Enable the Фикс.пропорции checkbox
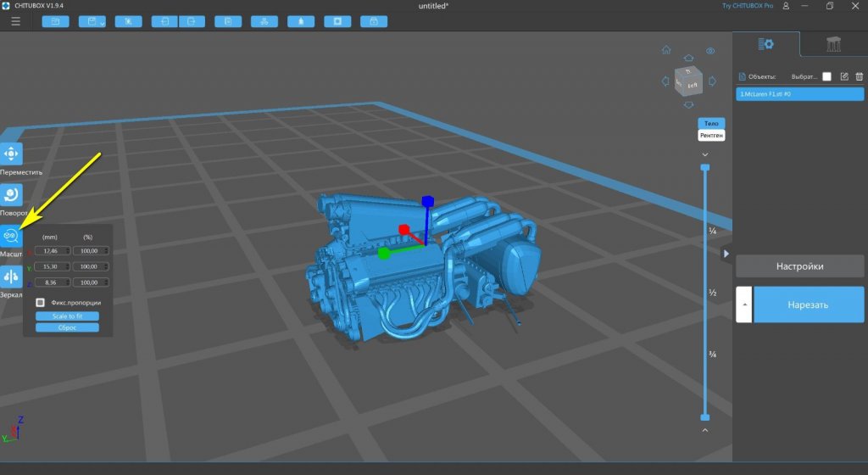868x475 pixels. click(x=40, y=302)
